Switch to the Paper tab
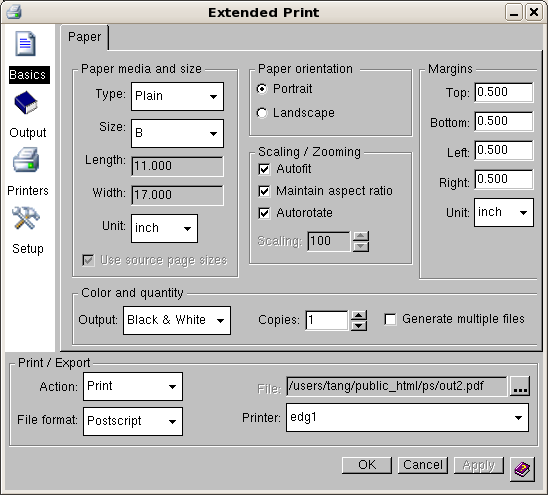Screen dimensions: 548x495 pyautogui.click(x=85, y=37)
